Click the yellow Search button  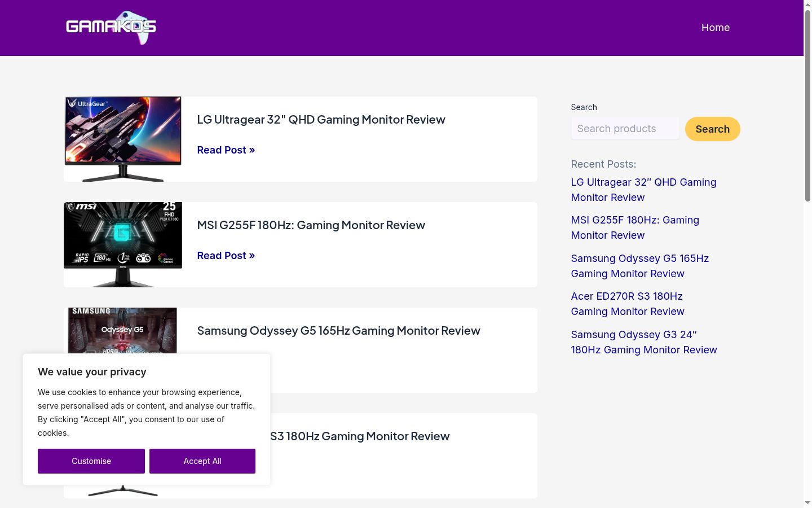[x=712, y=129]
